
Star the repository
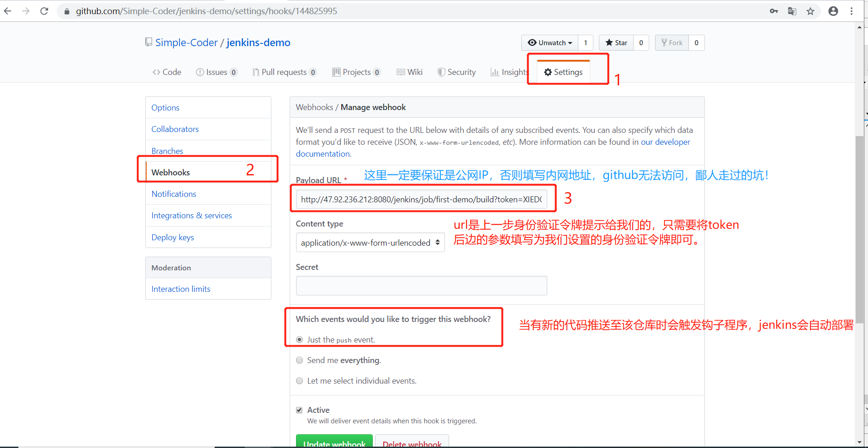click(x=616, y=42)
